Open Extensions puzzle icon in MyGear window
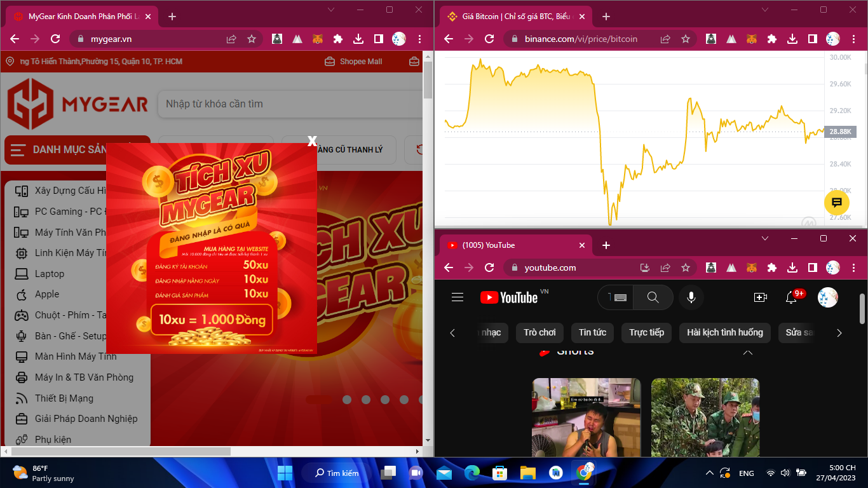This screenshot has width=868, height=488. 338,39
